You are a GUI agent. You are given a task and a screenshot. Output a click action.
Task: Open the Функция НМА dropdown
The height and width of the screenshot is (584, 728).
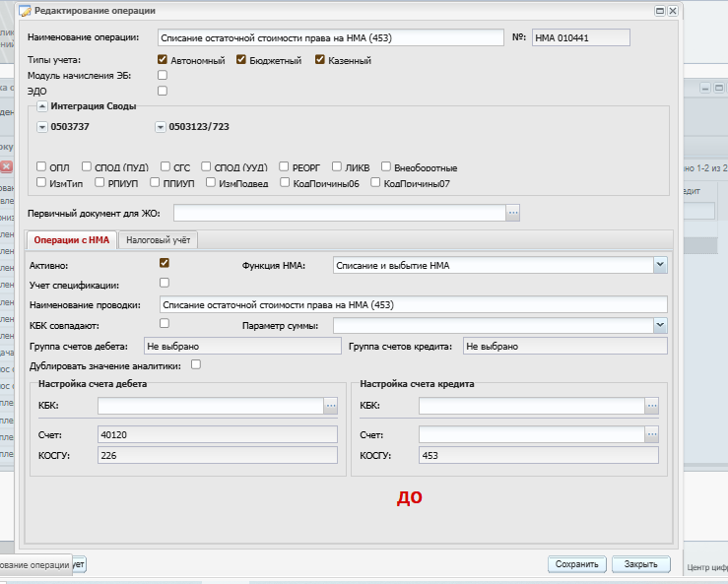pyautogui.click(x=660, y=265)
